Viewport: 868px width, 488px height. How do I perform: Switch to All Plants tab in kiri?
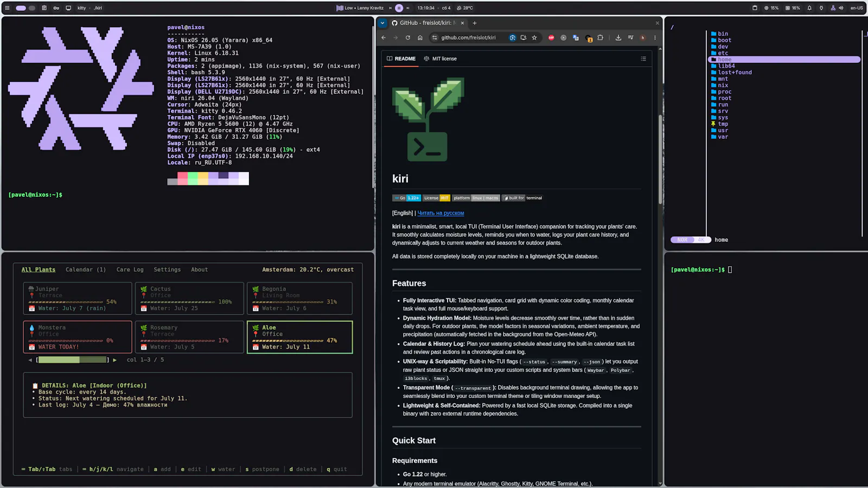pos(38,269)
